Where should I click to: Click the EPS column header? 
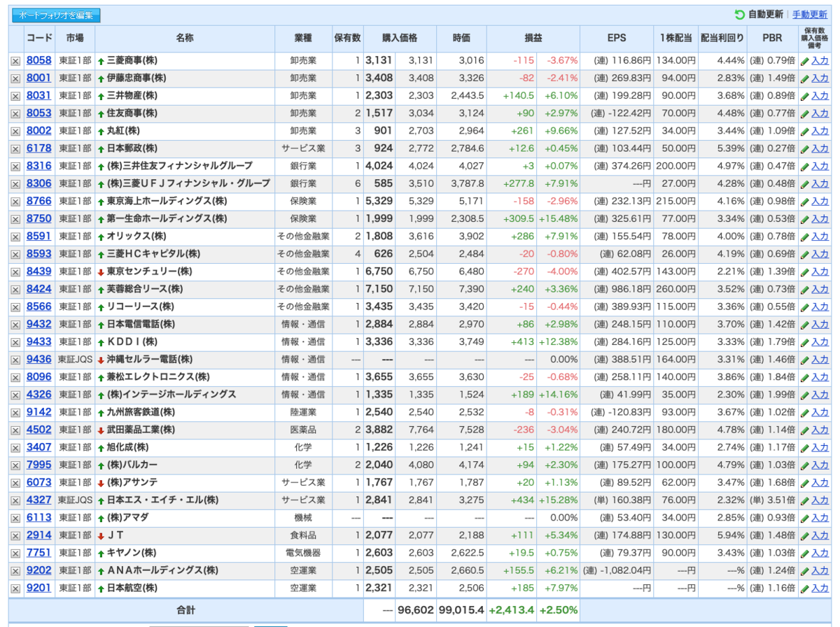tap(617, 38)
